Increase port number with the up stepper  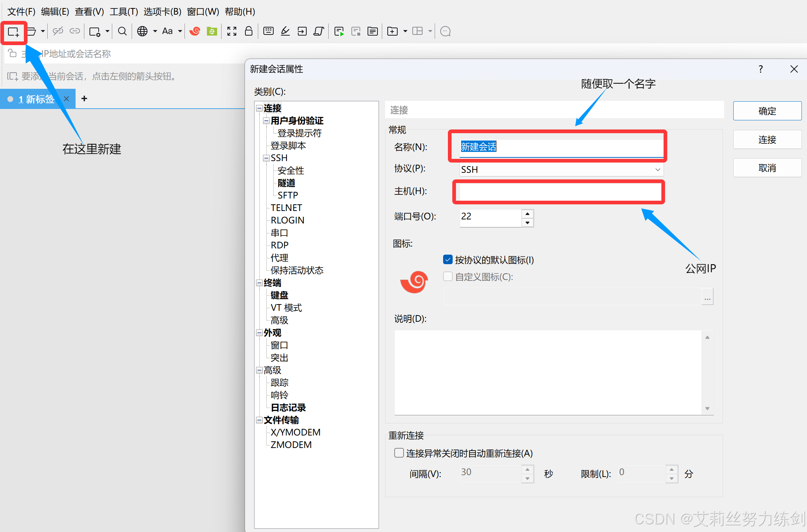[x=527, y=214]
